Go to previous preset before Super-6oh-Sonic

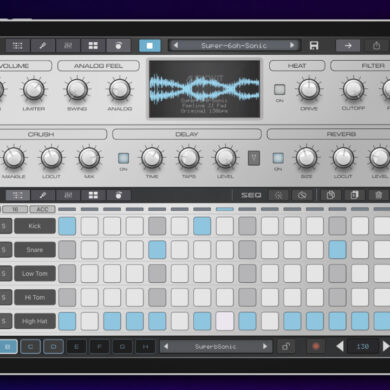click(176, 45)
